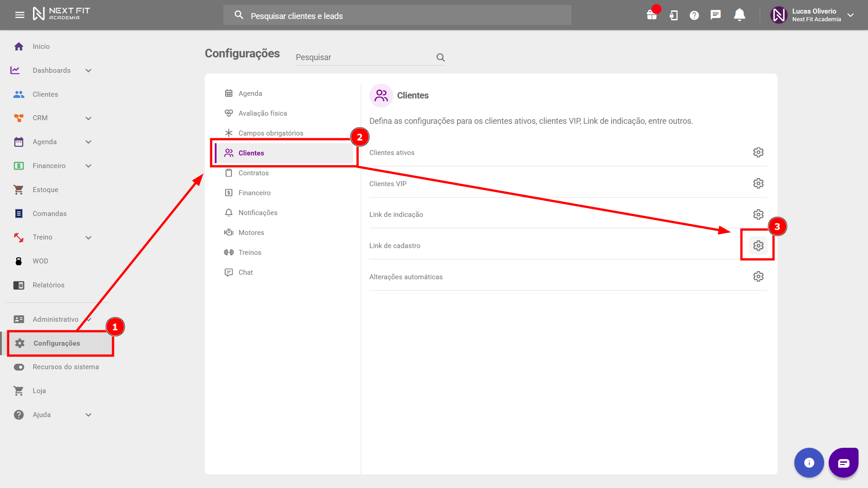The height and width of the screenshot is (488, 868).
Task: Open the purple chat bubble widget
Action: (843, 463)
